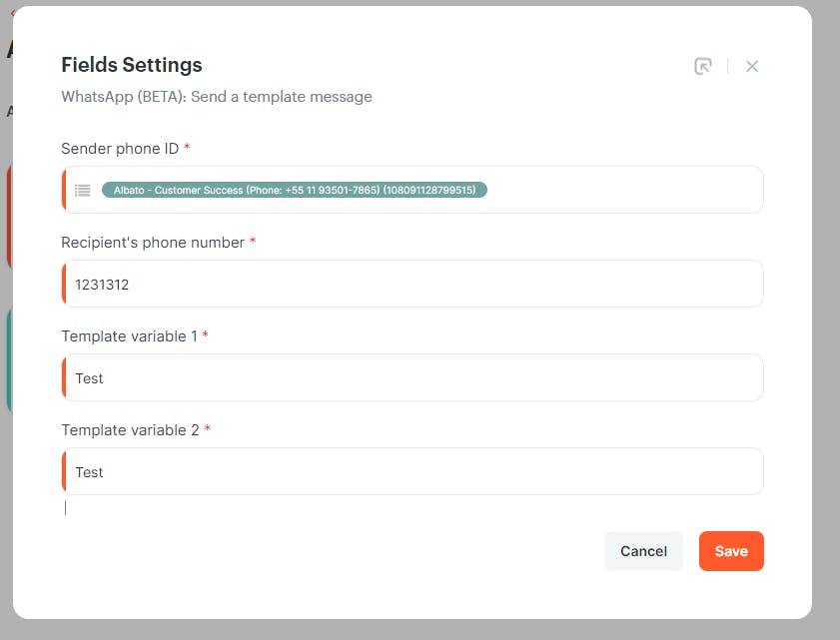
Task: Click the Fields Settings heading
Action: pos(132,65)
